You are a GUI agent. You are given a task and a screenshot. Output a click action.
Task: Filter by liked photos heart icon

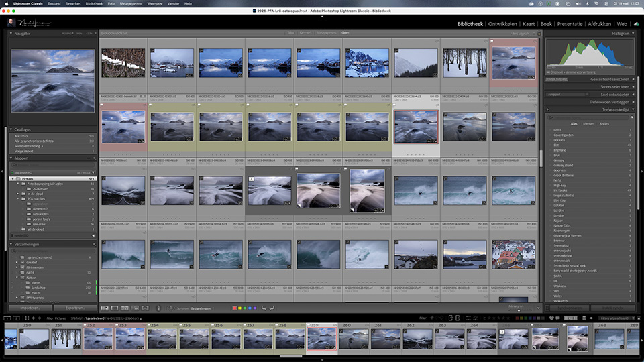click(x=551, y=318)
